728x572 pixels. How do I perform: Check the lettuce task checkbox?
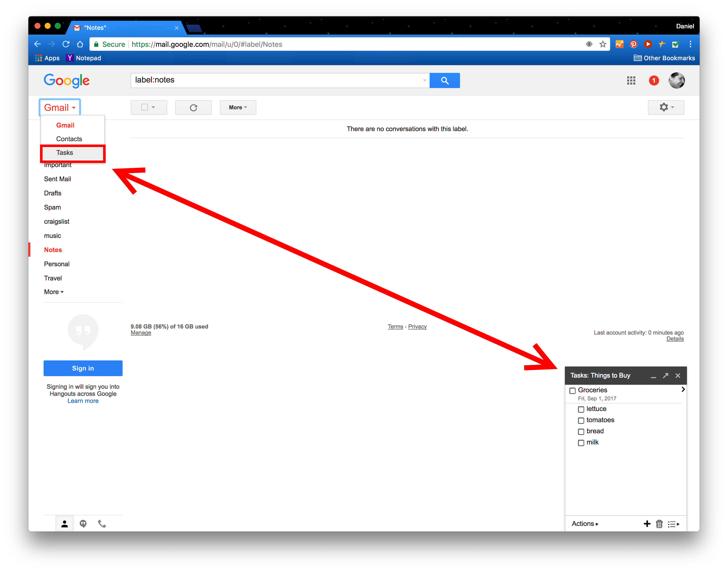pyautogui.click(x=581, y=409)
